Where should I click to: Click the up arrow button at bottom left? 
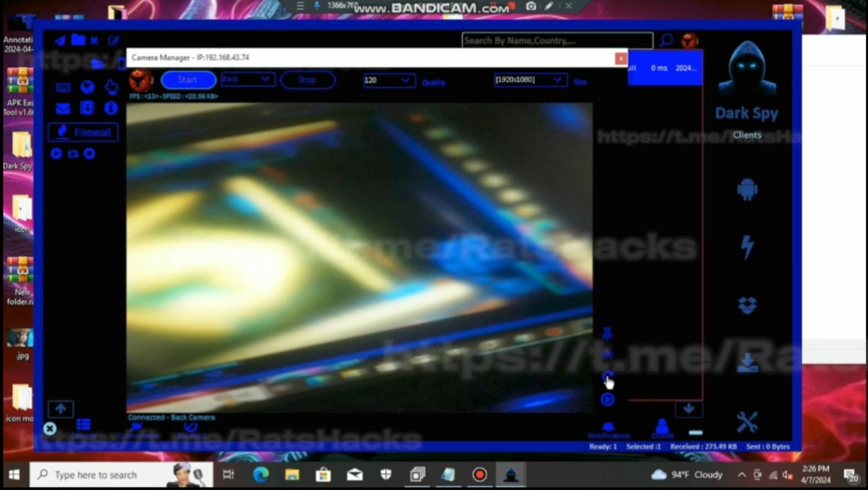click(61, 409)
